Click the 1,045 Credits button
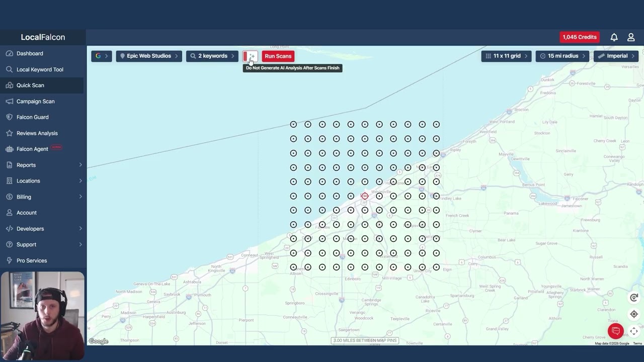Screen dimensions: 644x362 point(580,37)
